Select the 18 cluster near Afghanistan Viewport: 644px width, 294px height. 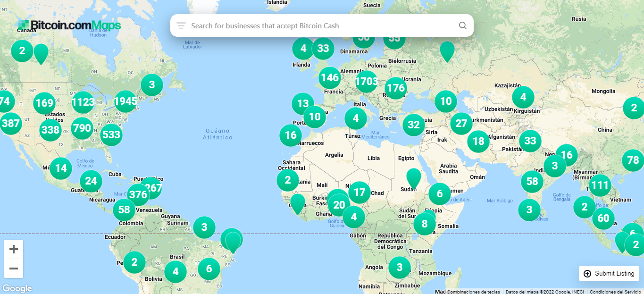click(x=478, y=141)
